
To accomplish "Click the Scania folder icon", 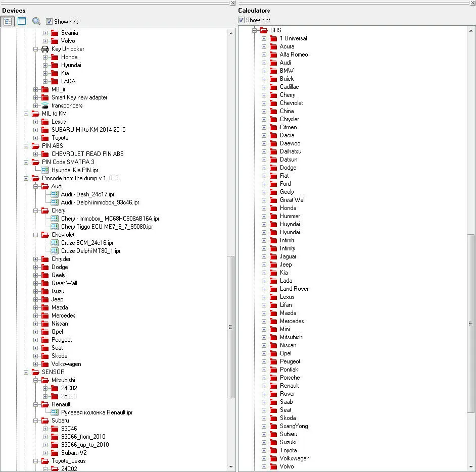I will point(55,33).
